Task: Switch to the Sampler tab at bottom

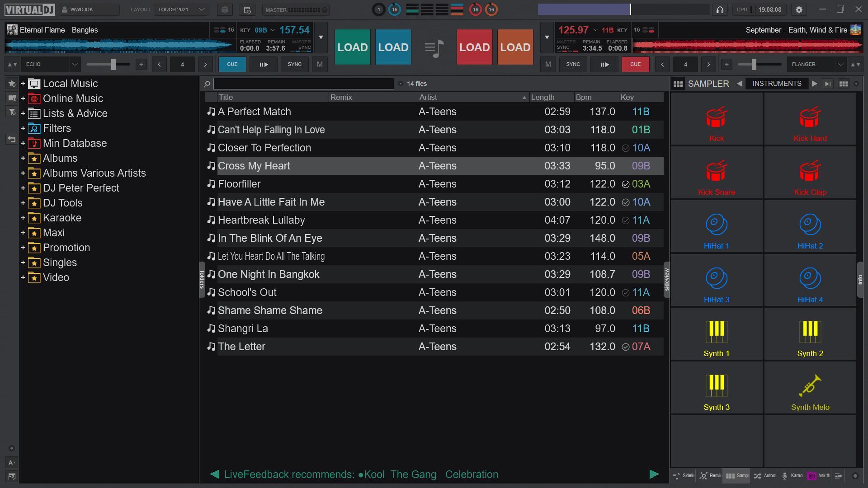Action: click(x=736, y=476)
